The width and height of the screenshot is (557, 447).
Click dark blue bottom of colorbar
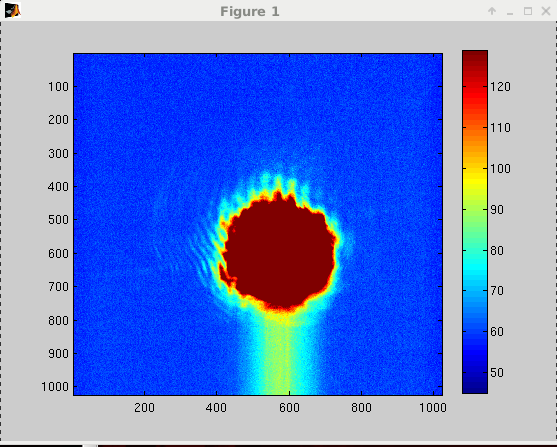click(475, 382)
